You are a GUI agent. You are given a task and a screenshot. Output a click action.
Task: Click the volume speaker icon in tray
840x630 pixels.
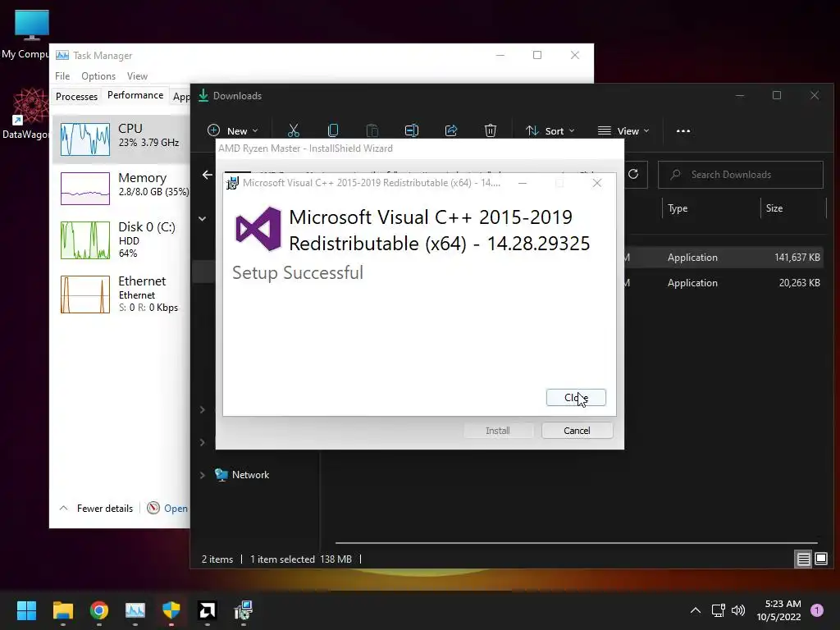[x=738, y=610]
